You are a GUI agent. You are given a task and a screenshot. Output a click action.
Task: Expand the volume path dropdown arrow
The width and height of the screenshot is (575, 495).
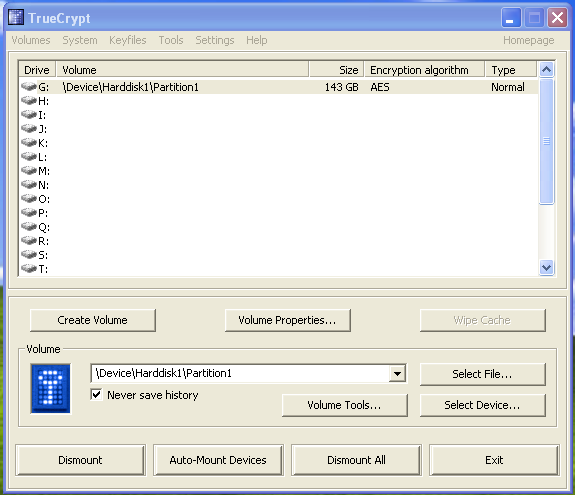pos(397,374)
